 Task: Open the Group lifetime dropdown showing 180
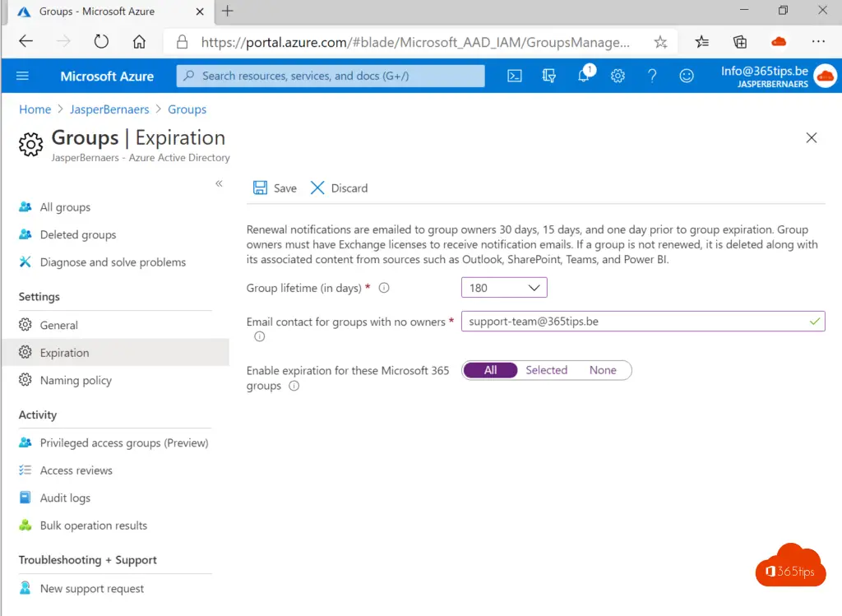point(504,288)
